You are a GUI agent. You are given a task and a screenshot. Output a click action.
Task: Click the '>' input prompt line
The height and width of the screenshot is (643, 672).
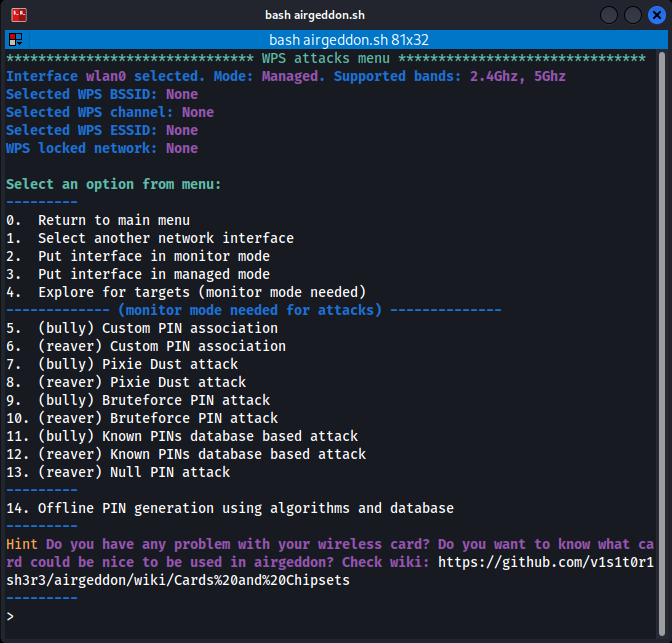10,616
